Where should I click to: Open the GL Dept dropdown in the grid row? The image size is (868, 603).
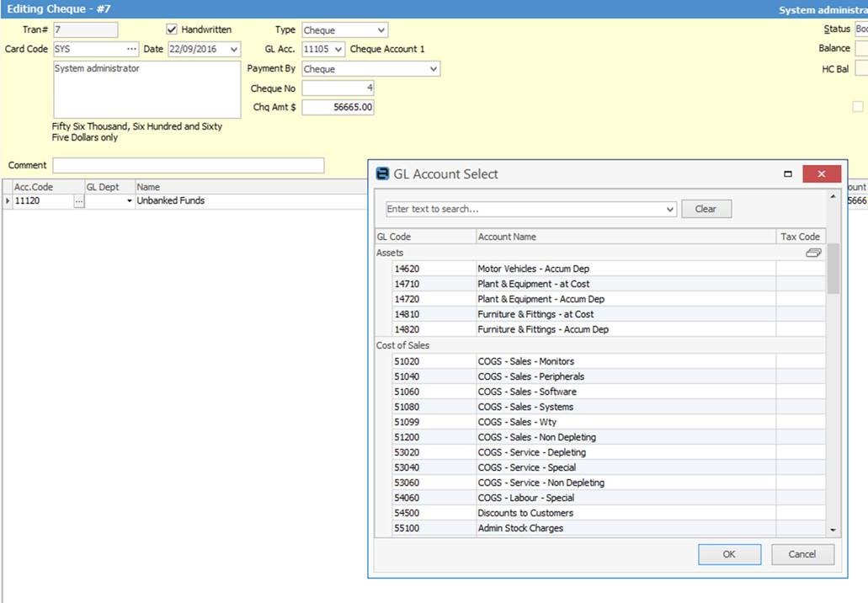point(128,200)
